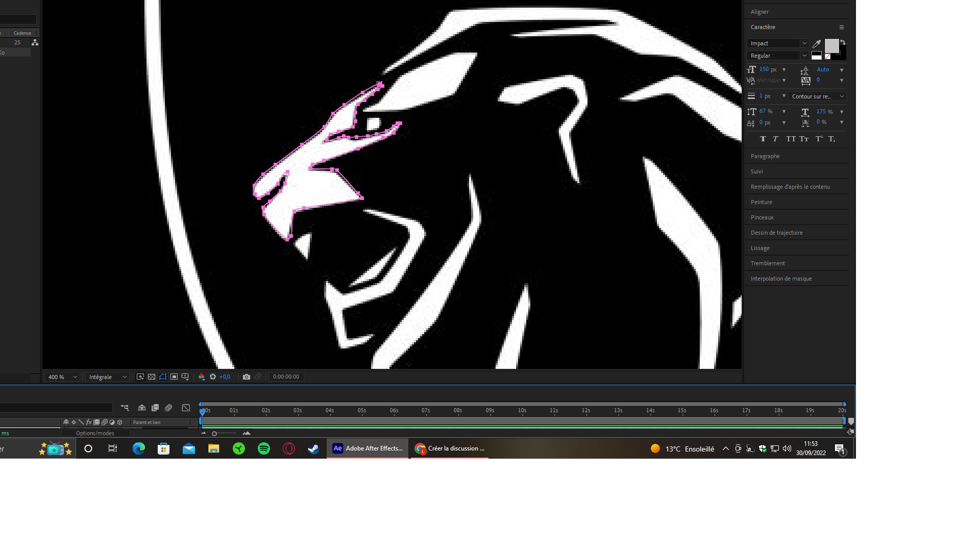Screen dimensions: 980x551
Task: Toggle fast previews in viewer
Action: 140,377
